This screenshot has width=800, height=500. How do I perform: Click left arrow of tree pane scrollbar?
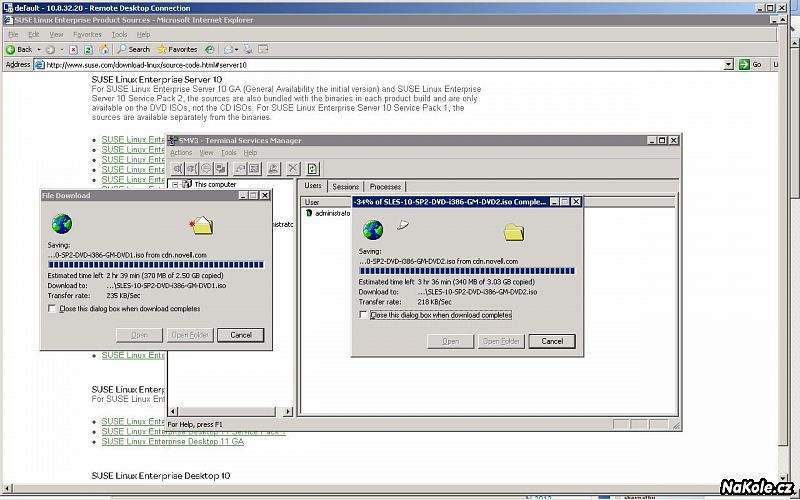click(173, 411)
